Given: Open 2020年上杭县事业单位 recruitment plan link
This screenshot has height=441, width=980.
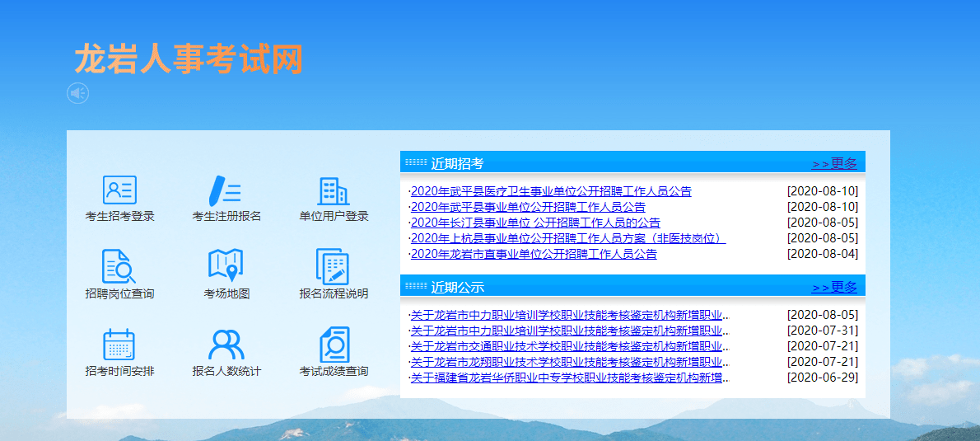Looking at the screenshot, I should (568, 238).
